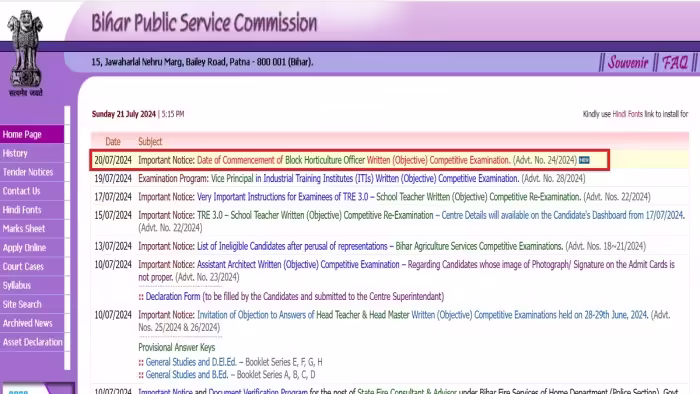Open the History sidebar item
This screenshot has width=700, height=394.
[32, 153]
